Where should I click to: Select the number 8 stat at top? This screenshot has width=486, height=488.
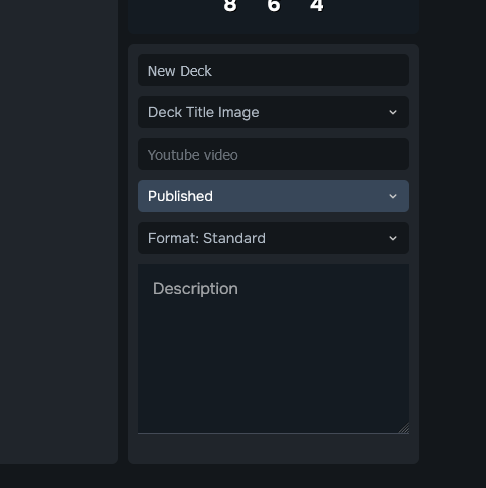click(x=230, y=6)
